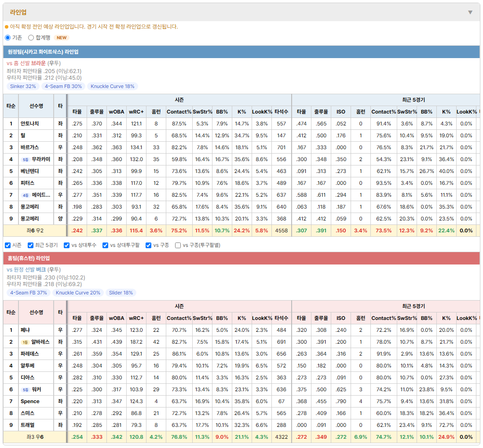Screen dimensions: 483x448
Task: Click player name 안토나치
Action: tap(29, 124)
